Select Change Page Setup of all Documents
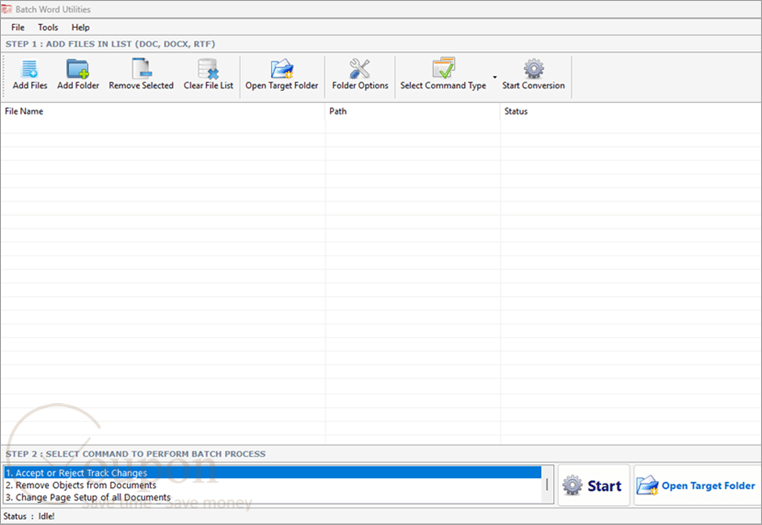 [273, 497]
